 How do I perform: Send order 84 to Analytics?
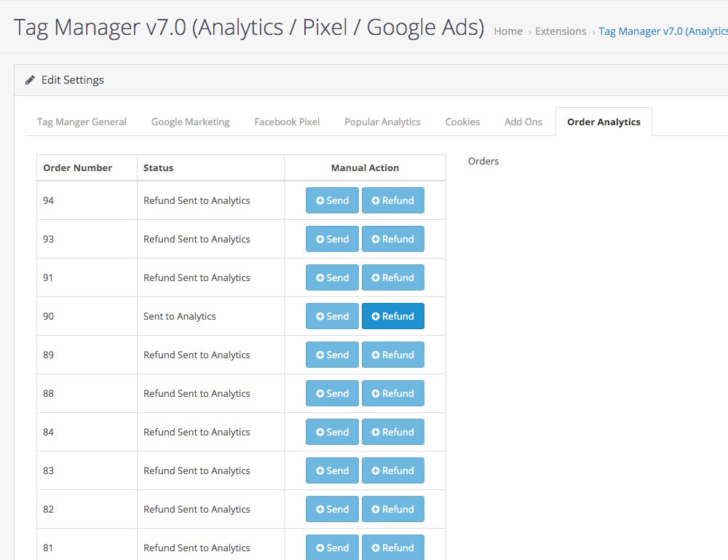(x=332, y=431)
